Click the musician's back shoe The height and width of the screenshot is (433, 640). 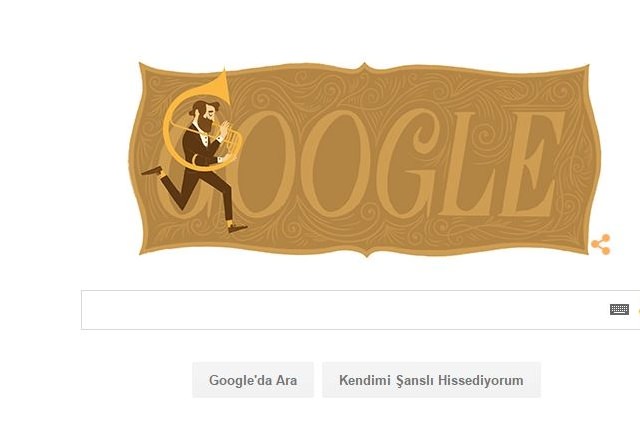point(152,171)
